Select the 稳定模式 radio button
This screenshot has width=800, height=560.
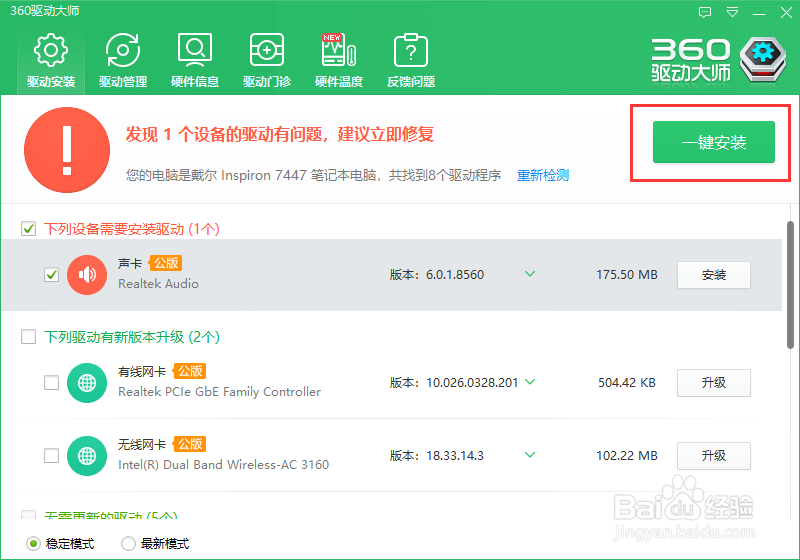[33, 544]
